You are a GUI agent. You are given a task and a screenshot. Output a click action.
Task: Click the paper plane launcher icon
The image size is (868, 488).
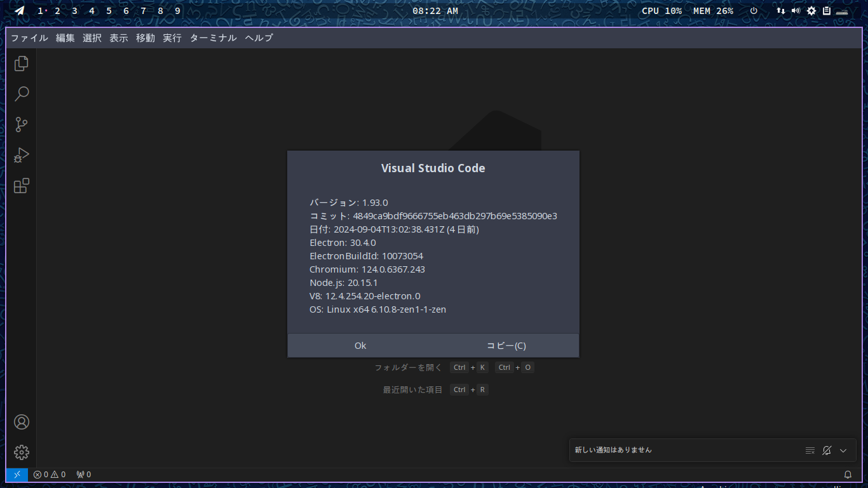20,11
